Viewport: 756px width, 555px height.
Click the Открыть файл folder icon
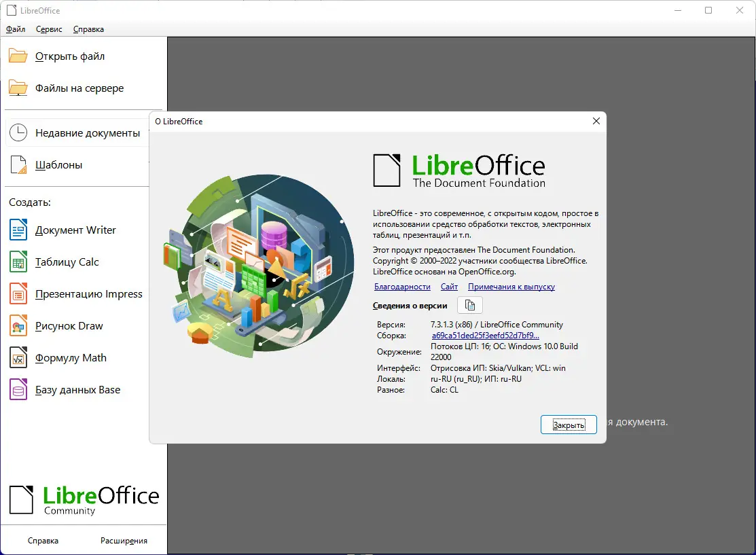pyautogui.click(x=16, y=56)
